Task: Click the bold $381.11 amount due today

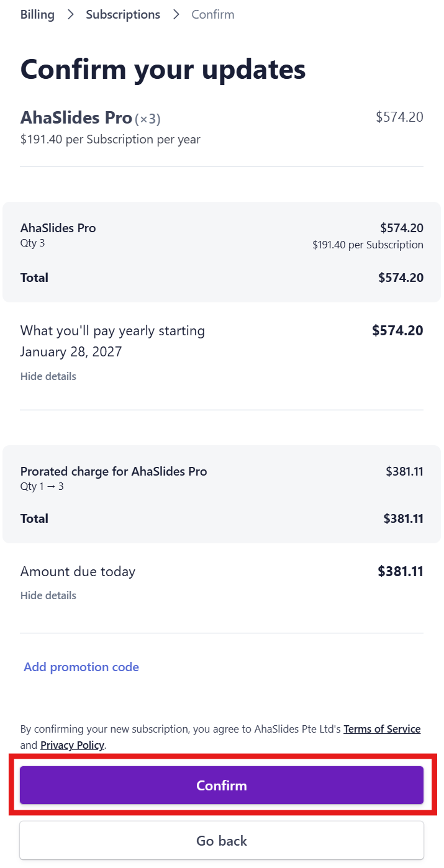Action: click(400, 571)
